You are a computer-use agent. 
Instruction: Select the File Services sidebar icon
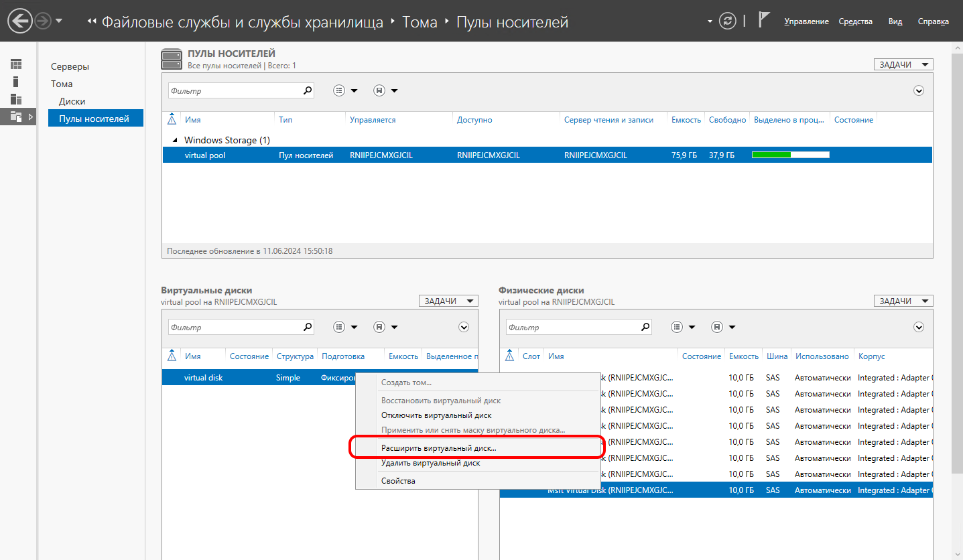click(16, 117)
